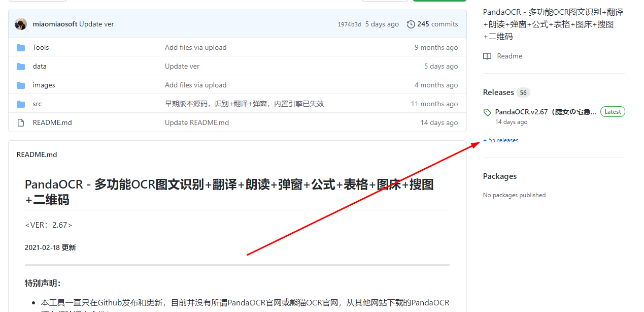The height and width of the screenshot is (312, 644).
Task: Open the src folder icon
Action: pos(21,104)
